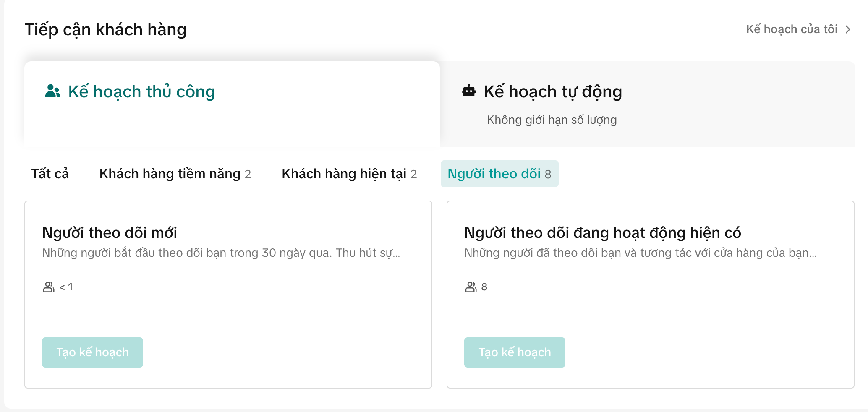Click the Người theo dõi mới card title
Image resolution: width=868 pixels, height=412 pixels.
tap(110, 232)
